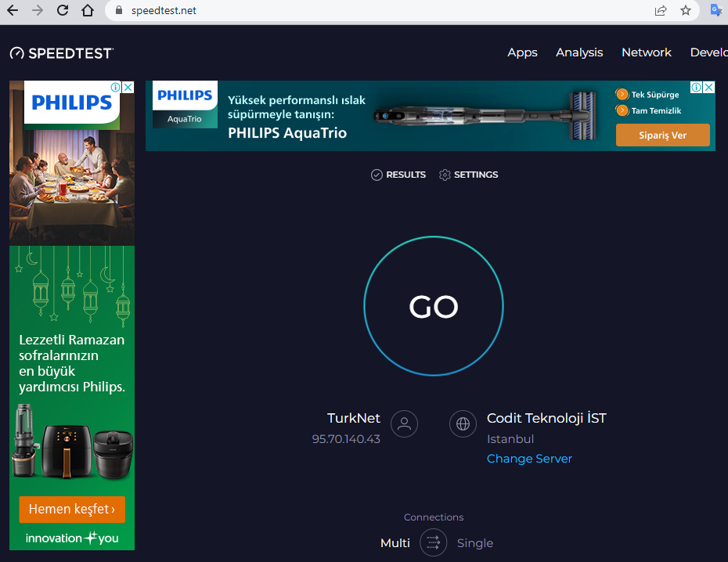
Task: Click the vacuum cleaner image in banner
Action: (485, 116)
